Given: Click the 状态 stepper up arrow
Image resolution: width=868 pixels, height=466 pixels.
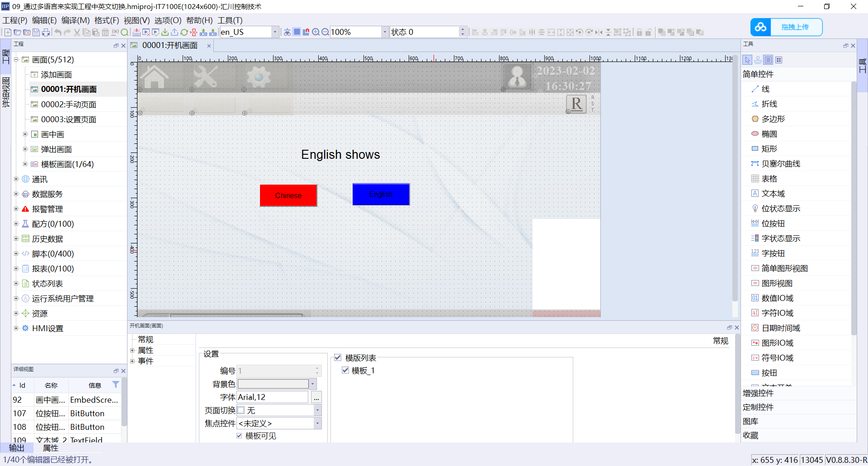Looking at the screenshot, I should click(462, 29).
